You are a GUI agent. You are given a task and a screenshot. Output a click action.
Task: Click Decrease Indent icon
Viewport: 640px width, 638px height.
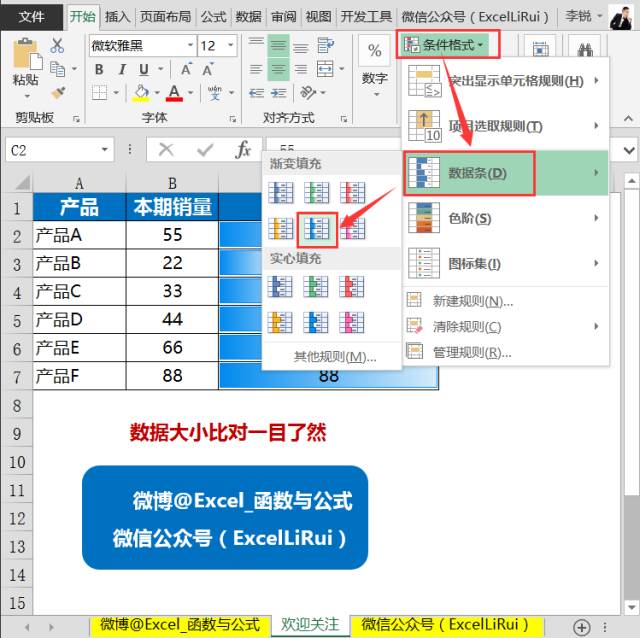[x=256, y=93]
